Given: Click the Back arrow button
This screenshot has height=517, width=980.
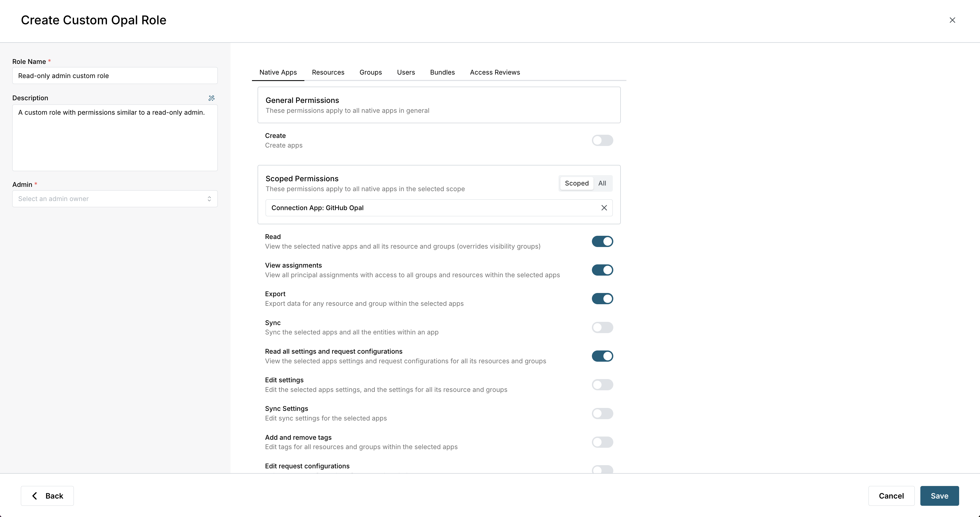Looking at the screenshot, I should pos(47,496).
